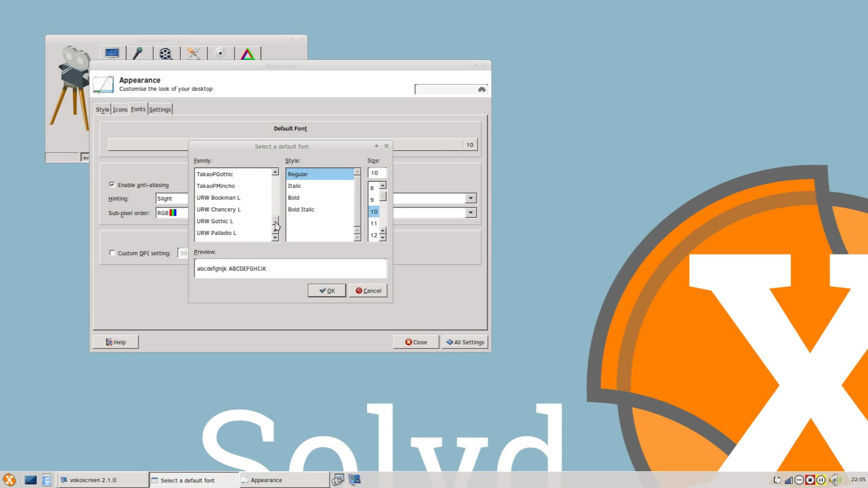The width and height of the screenshot is (868, 488).
Task: Open the vokoscreen colored triangle tab
Action: pyautogui.click(x=247, y=53)
